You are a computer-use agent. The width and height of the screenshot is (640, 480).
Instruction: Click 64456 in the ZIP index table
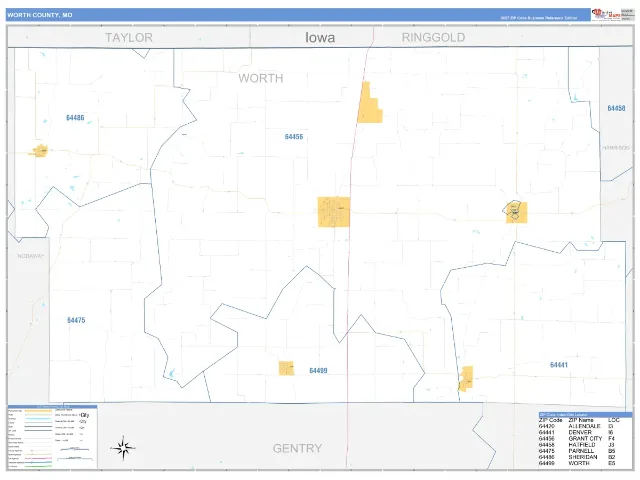pos(547,438)
